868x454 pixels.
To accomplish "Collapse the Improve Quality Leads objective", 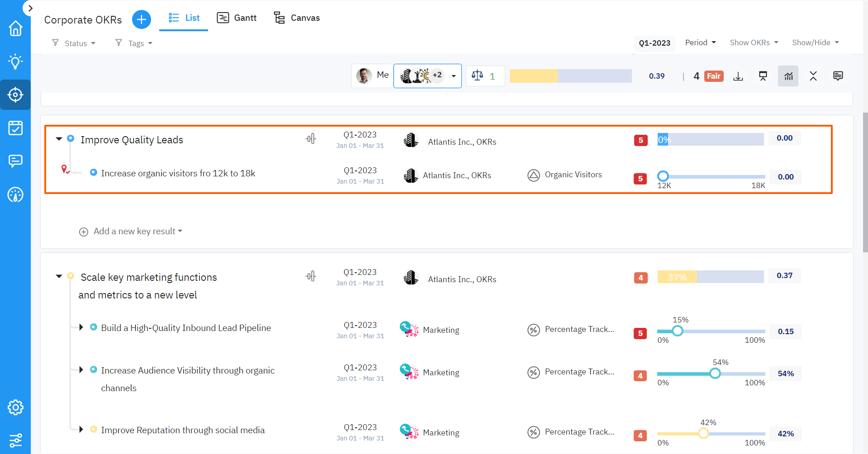I will pos(59,139).
